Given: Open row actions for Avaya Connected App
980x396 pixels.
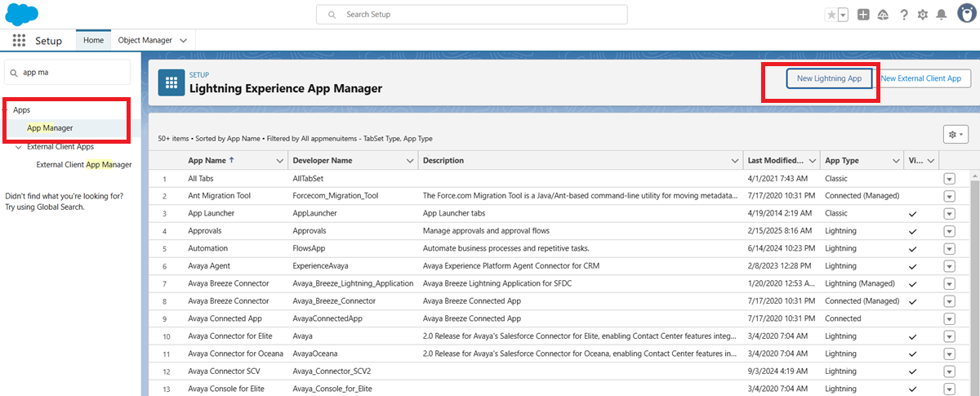Looking at the screenshot, I should 949,318.
